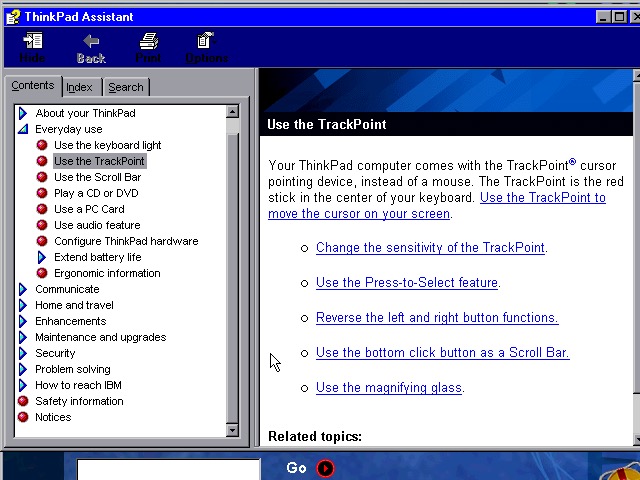Click the Communicate label in tree
Viewport: 640px width, 480px height.
(67, 289)
